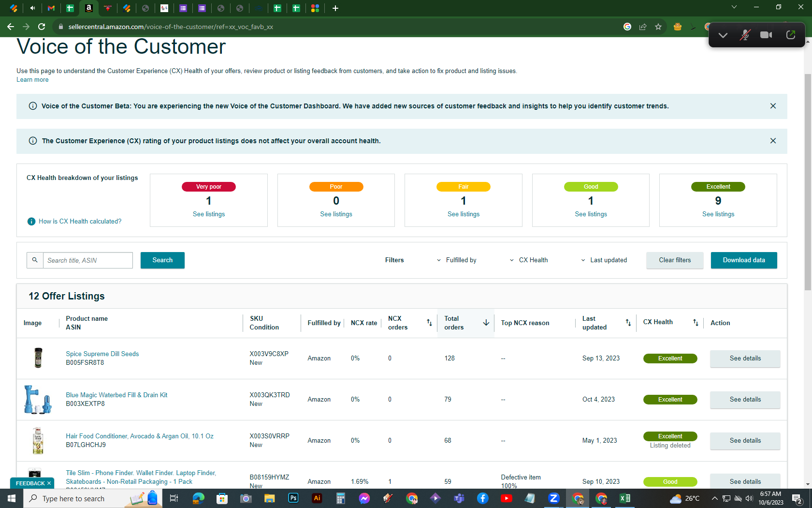The width and height of the screenshot is (812, 508).
Task: Open the Learn more link
Action: click(x=32, y=80)
